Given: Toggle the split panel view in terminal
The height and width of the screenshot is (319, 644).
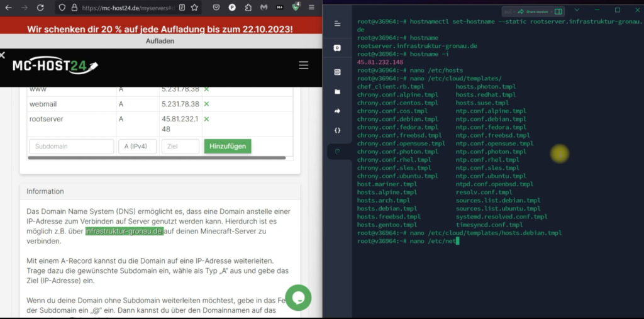Looking at the screenshot, I should [558, 11].
